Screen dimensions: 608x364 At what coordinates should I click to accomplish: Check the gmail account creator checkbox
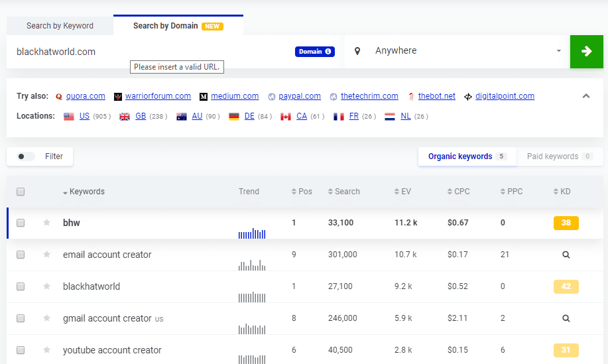[21, 318]
